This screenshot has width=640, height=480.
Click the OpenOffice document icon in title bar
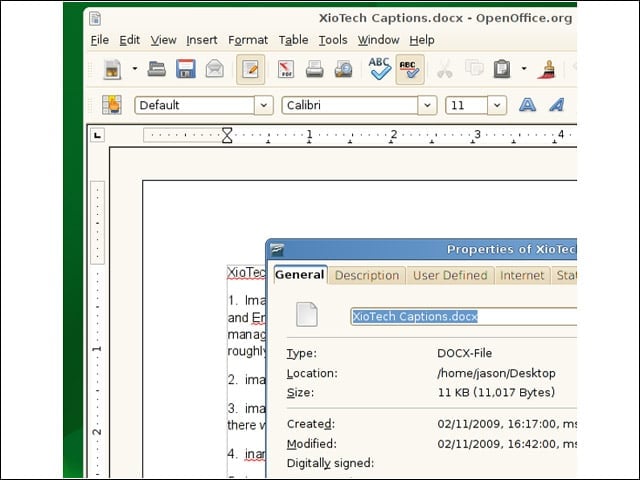click(x=95, y=18)
